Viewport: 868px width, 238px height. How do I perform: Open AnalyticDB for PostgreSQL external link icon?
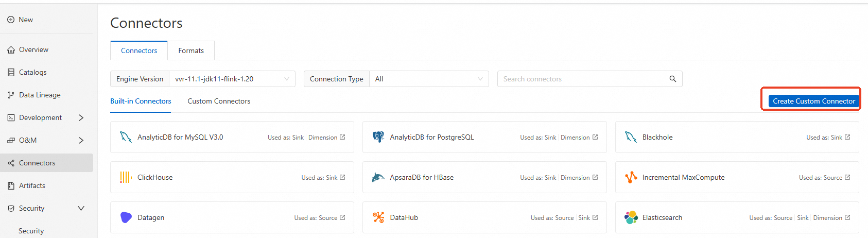pos(595,137)
